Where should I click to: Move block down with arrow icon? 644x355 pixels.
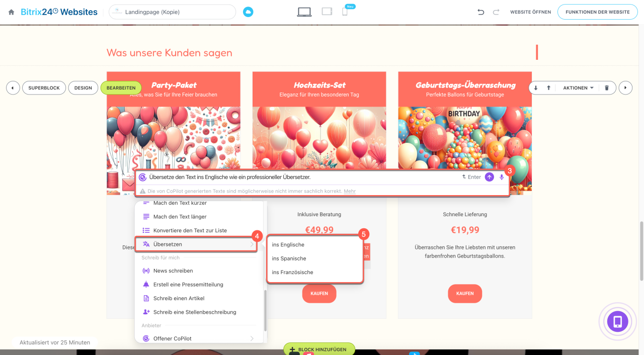point(536,88)
